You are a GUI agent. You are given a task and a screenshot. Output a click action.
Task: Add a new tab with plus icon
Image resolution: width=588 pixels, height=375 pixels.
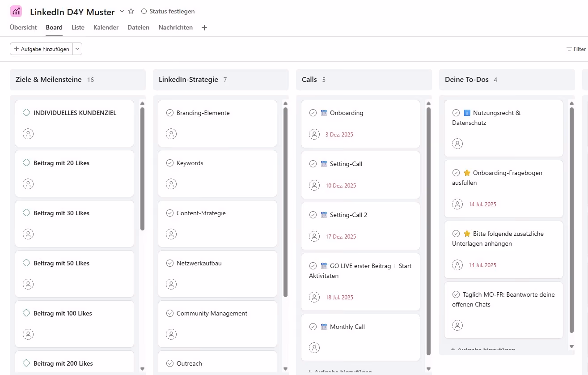(204, 28)
